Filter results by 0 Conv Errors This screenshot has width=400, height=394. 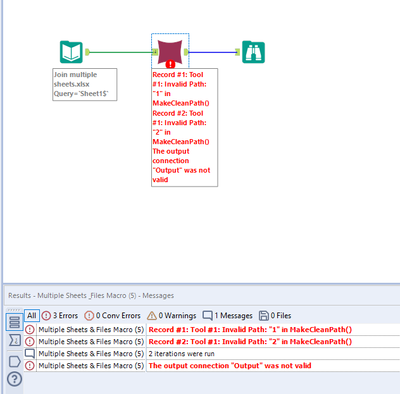(x=112, y=315)
